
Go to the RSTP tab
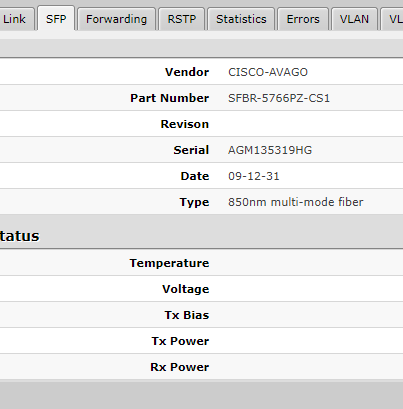point(182,19)
